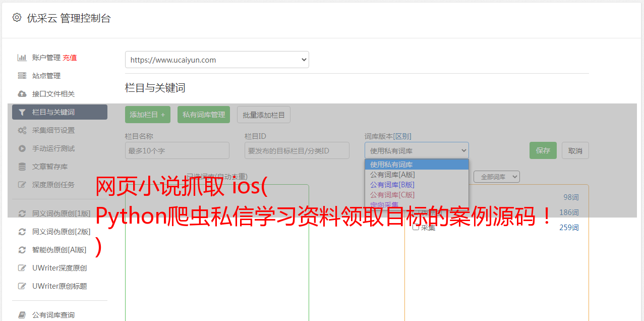The width and height of the screenshot is (644, 321).
Task: Choose 使用私有词库 in the open list
Action: pos(417,165)
